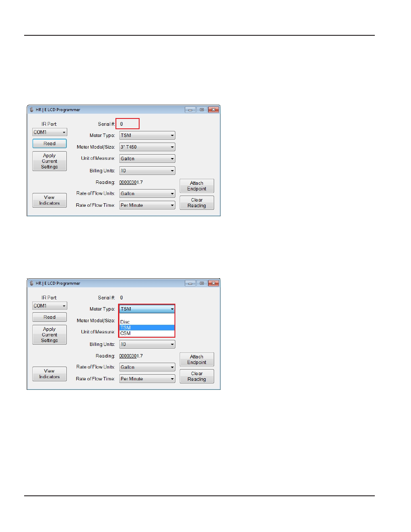Close the upper HR|E LCD Programmer window

pos(213,109)
